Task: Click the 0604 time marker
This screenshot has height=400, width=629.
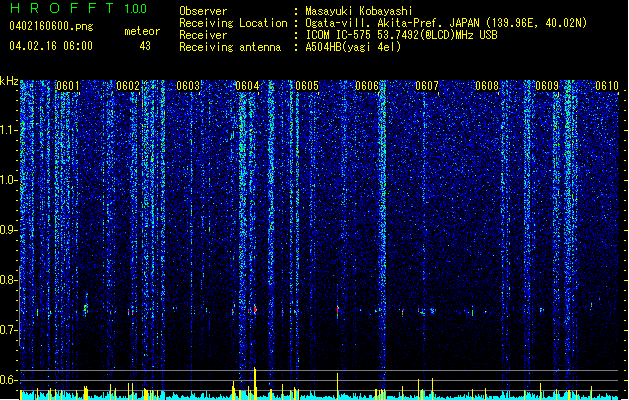Action: pos(247,86)
